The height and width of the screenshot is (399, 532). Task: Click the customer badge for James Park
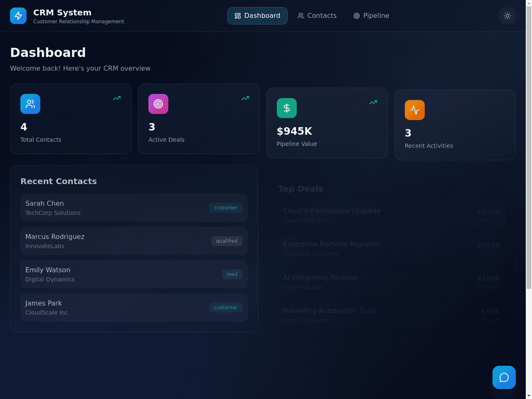tap(226, 308)
